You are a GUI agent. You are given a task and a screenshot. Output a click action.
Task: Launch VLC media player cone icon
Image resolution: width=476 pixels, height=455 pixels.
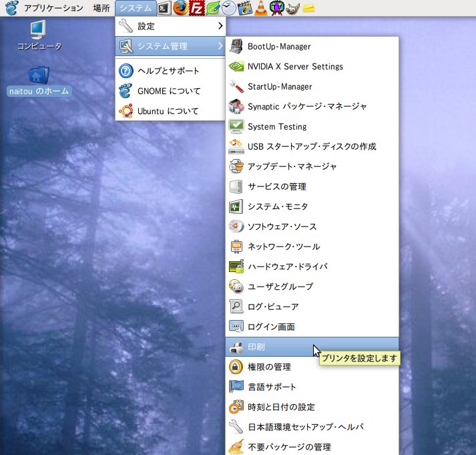tap(261, 8)
